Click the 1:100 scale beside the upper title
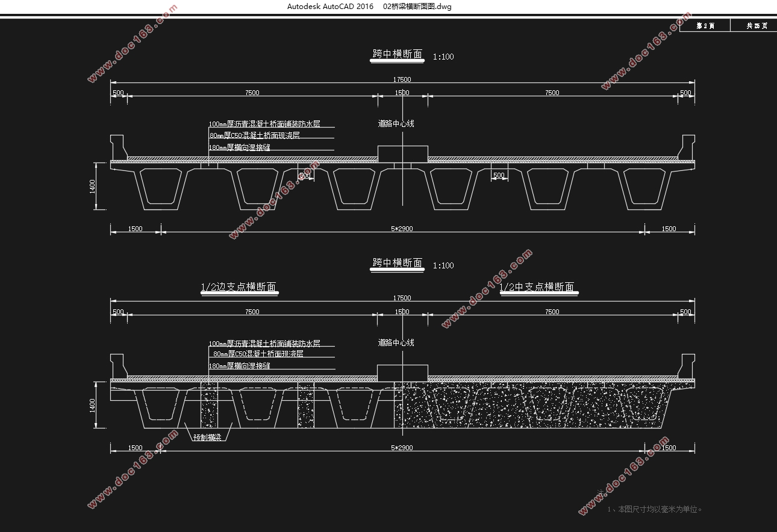 tap(443, 57)
